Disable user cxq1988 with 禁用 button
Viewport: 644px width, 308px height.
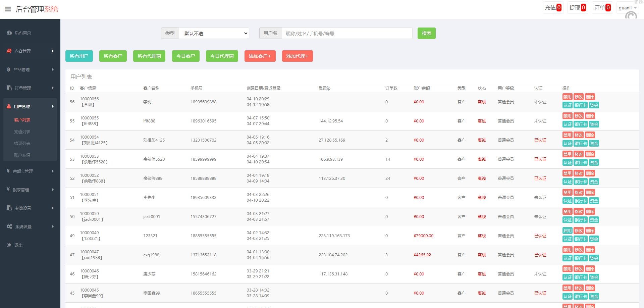click(x=567, y=250)
